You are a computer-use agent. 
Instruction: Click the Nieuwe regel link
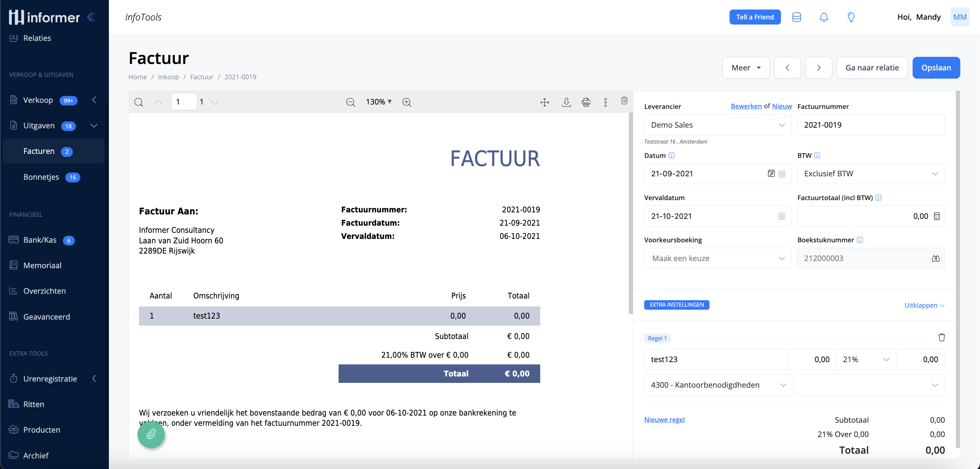[x=664, y=419]
